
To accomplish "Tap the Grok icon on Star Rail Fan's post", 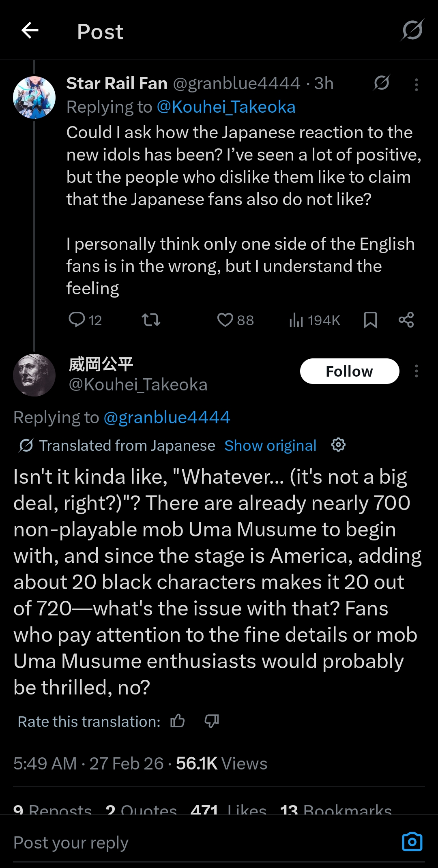I will tap(382, 83).
